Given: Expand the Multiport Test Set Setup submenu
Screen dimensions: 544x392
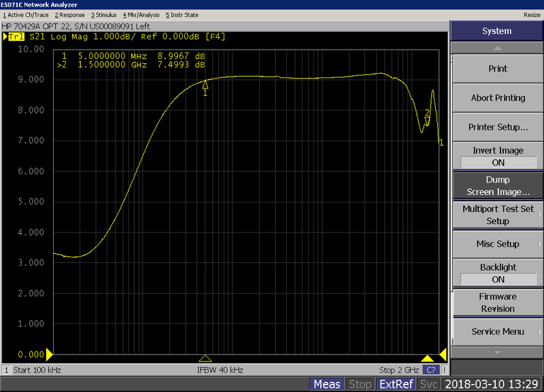Looking at the screenshot, I should click(498, 215).
